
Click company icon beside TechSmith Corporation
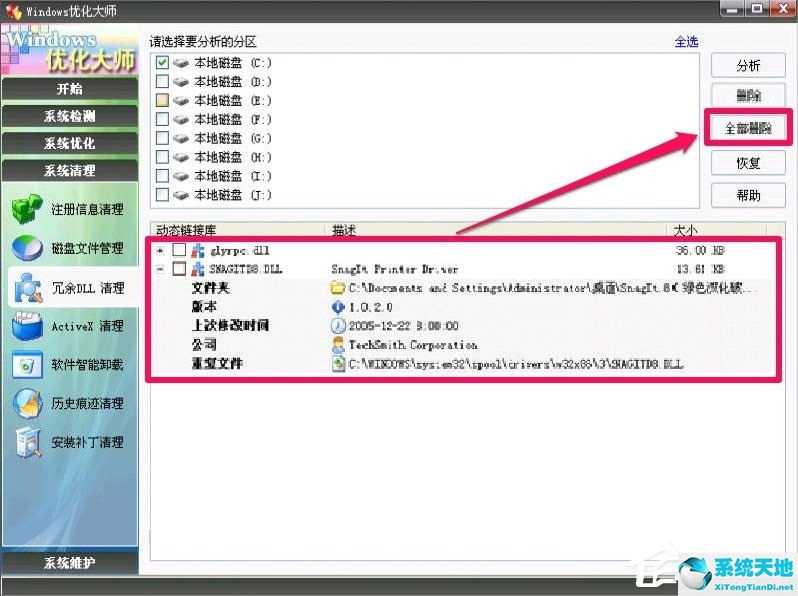338,345
